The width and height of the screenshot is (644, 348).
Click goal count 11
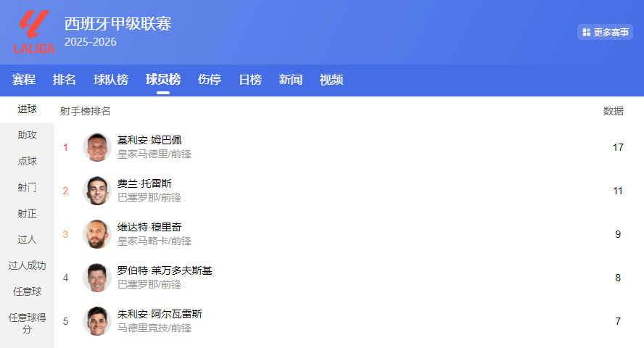618,191
